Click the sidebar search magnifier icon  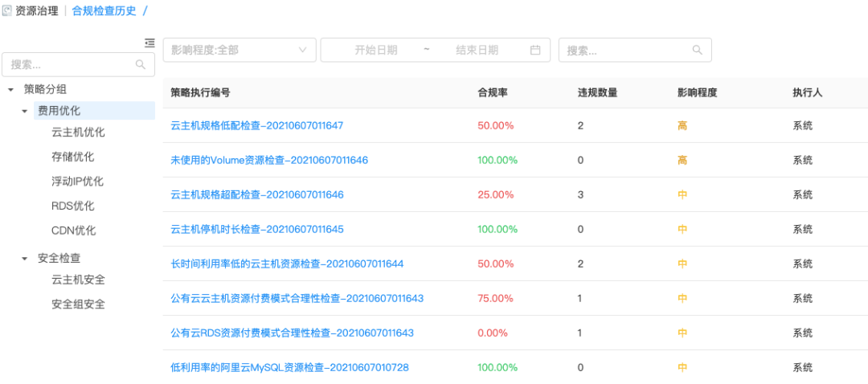pos(141,65)
